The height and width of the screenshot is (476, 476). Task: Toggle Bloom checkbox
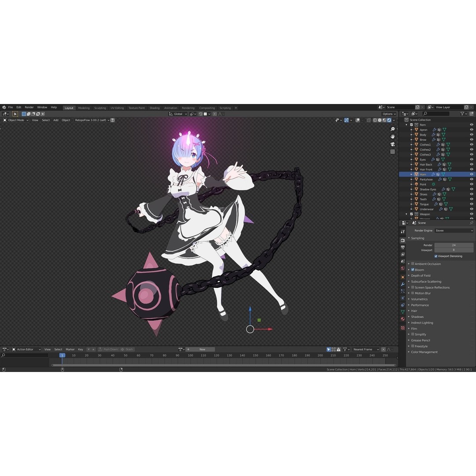(x=413, y=270)
